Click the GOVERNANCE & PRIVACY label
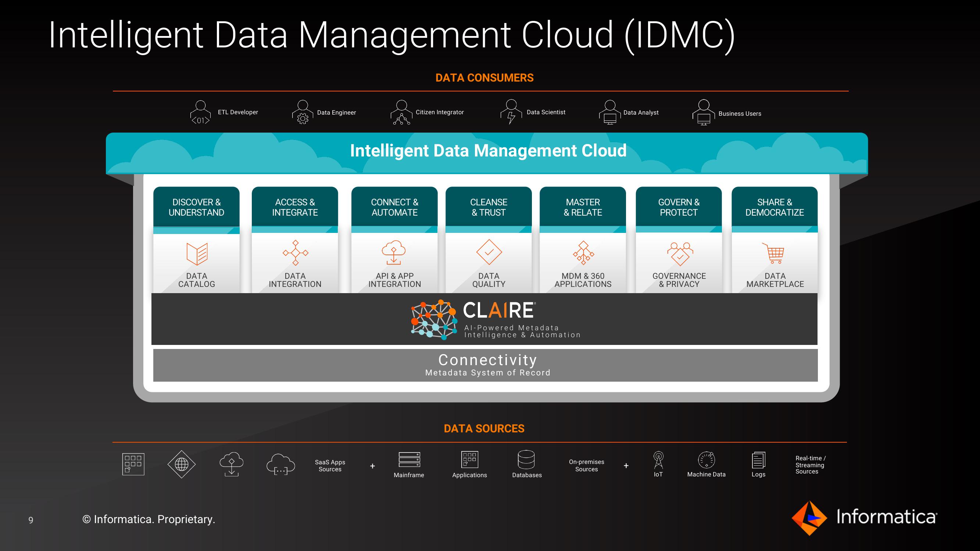This screenshot has width=980, height=551. [679, 280]
